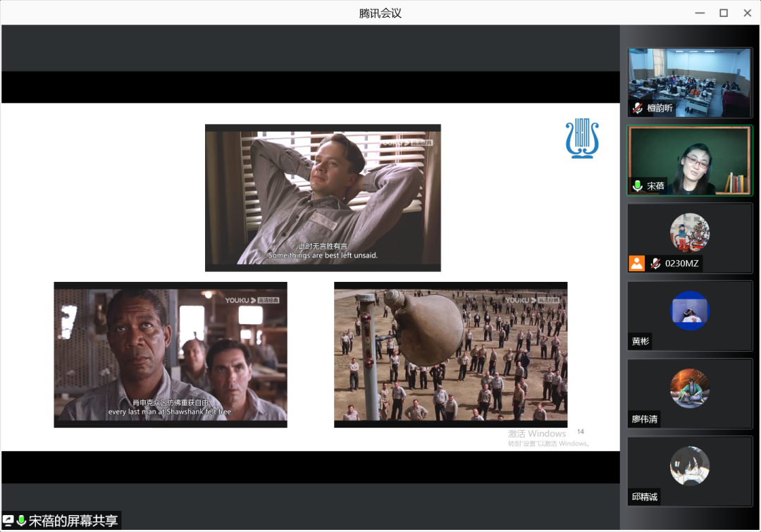The image size is (761, 532).
Task: Click 廖伟清's round profile avatar
Action: [x=690, y=388]
